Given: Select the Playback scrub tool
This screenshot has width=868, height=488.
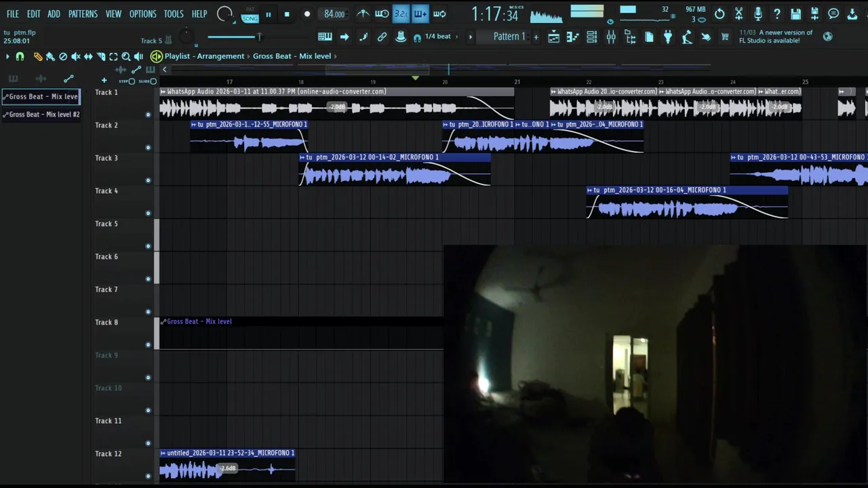Looking at the screenshot, I should pos(138,57).
